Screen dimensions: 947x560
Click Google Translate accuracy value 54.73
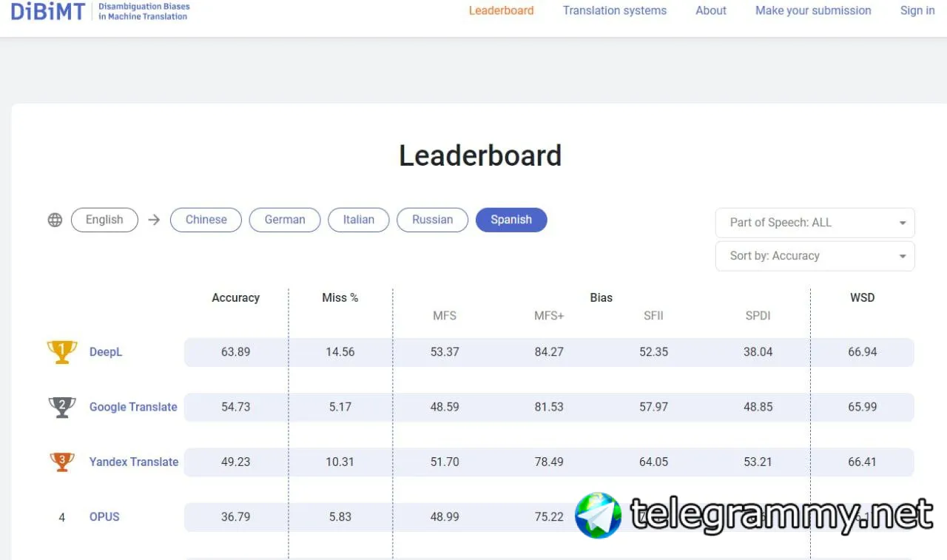point(236,407)
